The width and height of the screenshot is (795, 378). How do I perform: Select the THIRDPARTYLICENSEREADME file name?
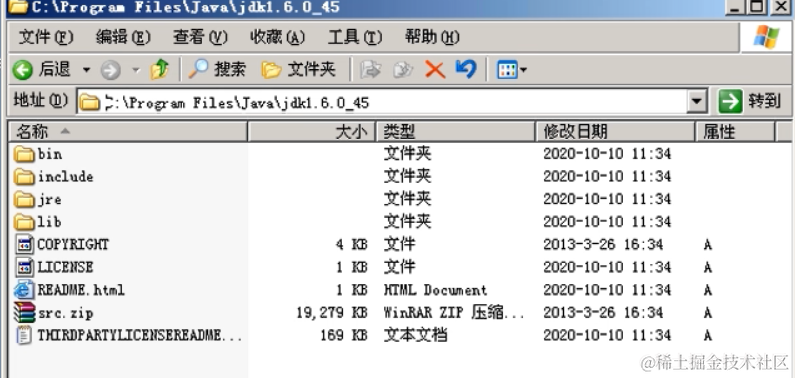(x=140, y=335)
